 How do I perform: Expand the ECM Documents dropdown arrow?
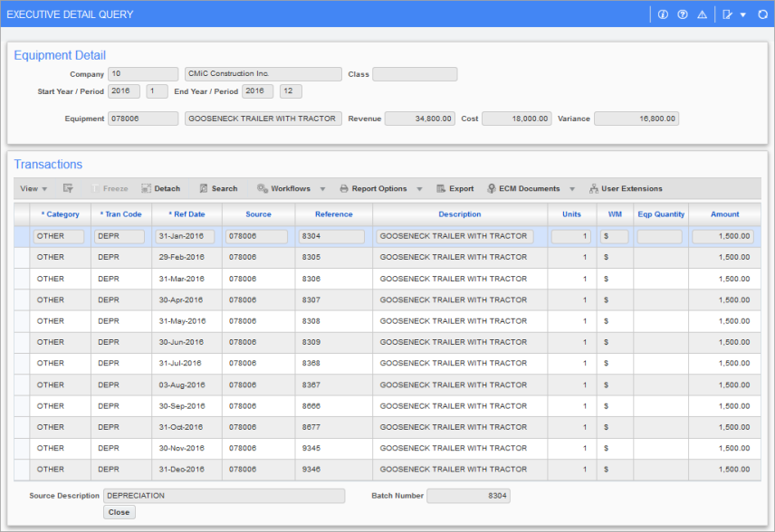(572, 189)
